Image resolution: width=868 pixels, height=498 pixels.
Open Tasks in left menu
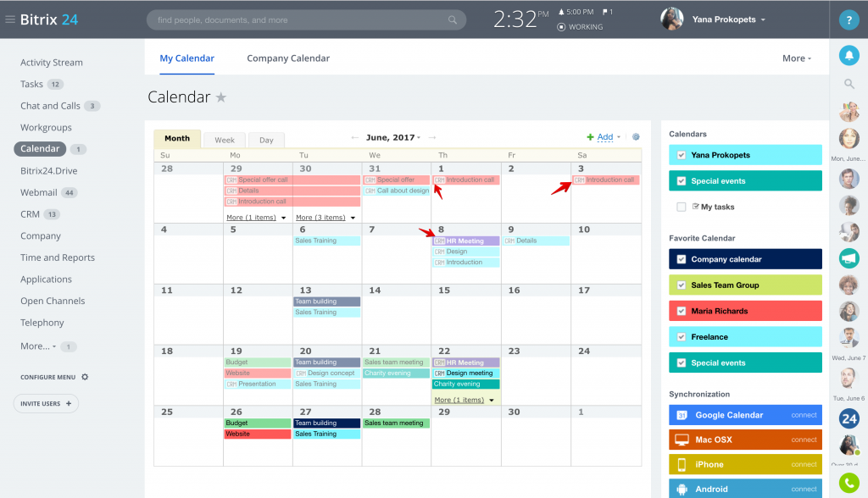[31, 84]
